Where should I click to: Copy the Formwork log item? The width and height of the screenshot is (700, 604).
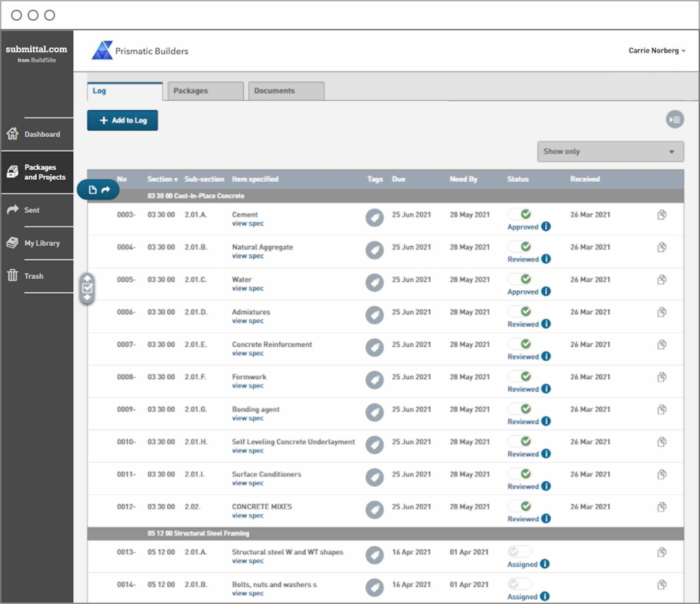pyautogui.click(x=662, y=377)
